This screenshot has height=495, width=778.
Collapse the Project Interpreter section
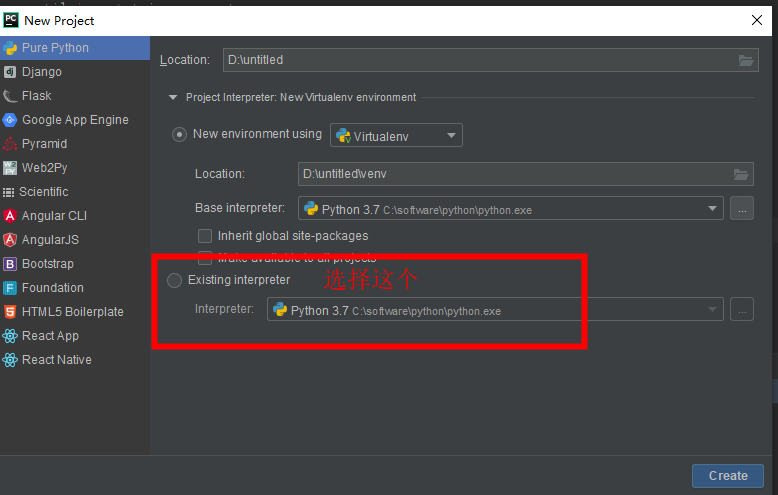coord(173,97)
